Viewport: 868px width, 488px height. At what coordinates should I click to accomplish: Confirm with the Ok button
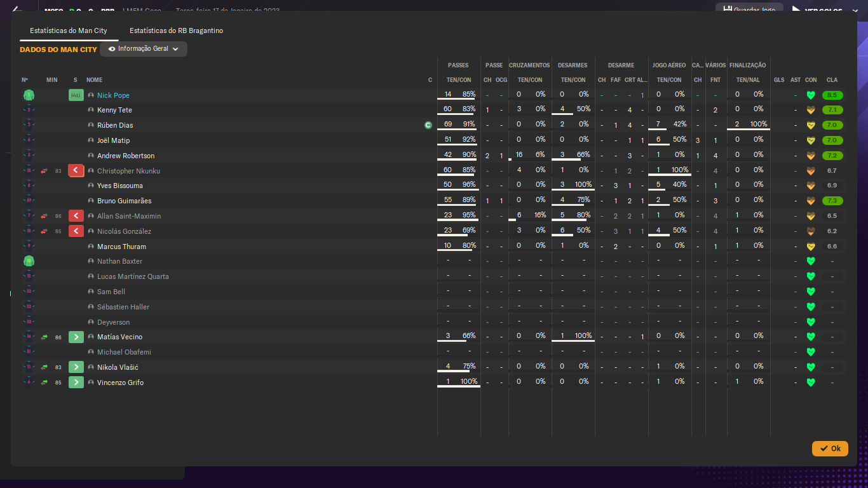click(830, 449)
